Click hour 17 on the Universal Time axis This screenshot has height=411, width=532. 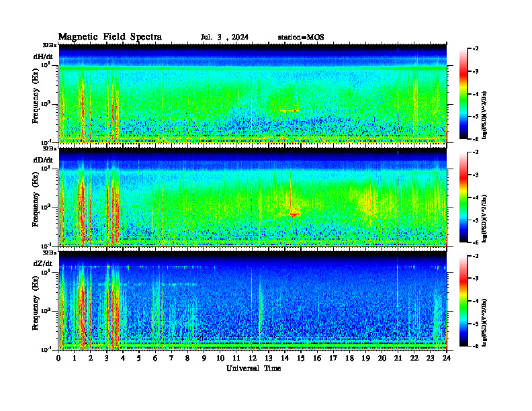pos(333,359)
